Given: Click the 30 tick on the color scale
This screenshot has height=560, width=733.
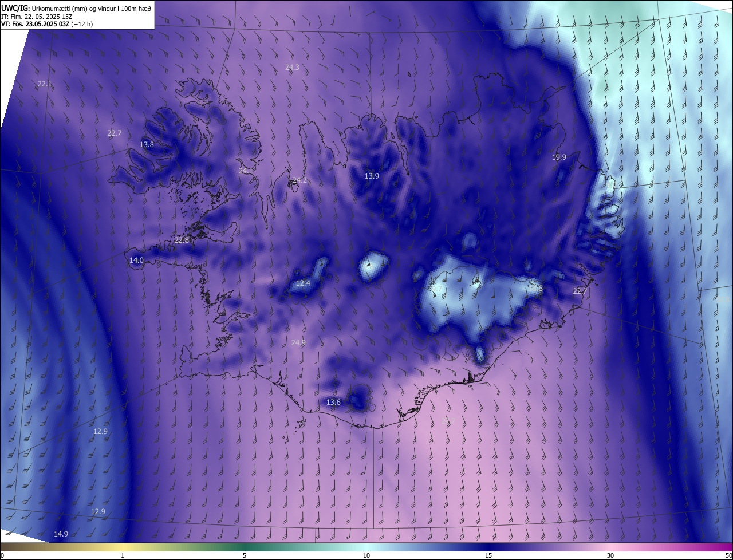Looking at the screenshot, I should [610, 555].
